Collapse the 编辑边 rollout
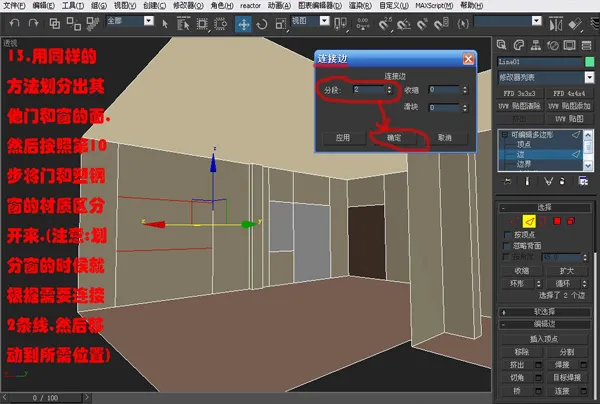600x404 pixels. click(544, 324)
